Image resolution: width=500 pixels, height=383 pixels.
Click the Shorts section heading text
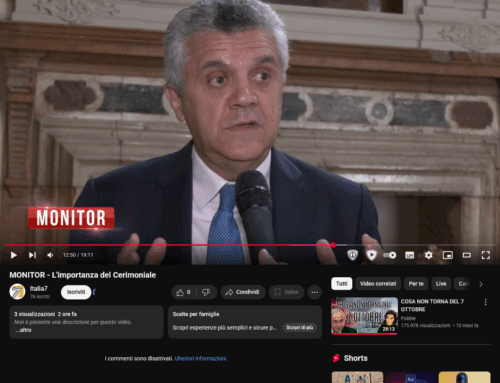point(356,358)
